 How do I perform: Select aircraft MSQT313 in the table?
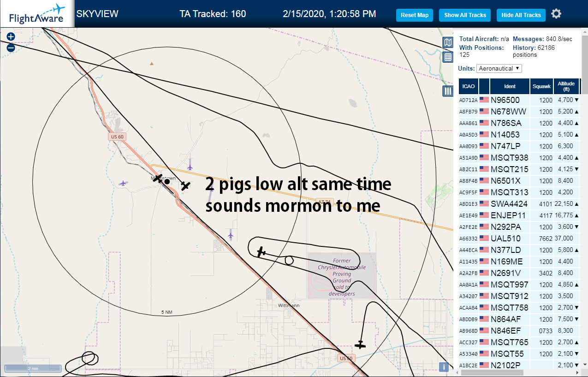coord(519,192)
